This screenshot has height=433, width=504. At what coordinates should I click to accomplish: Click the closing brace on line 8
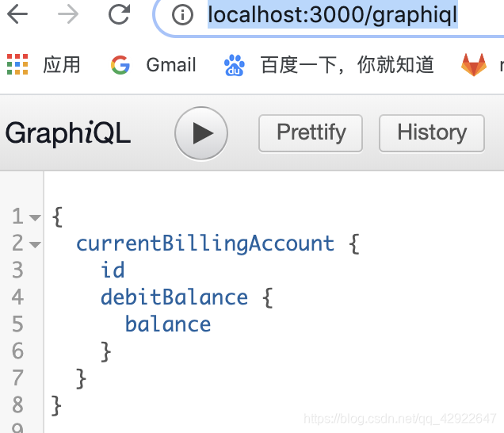56,405
